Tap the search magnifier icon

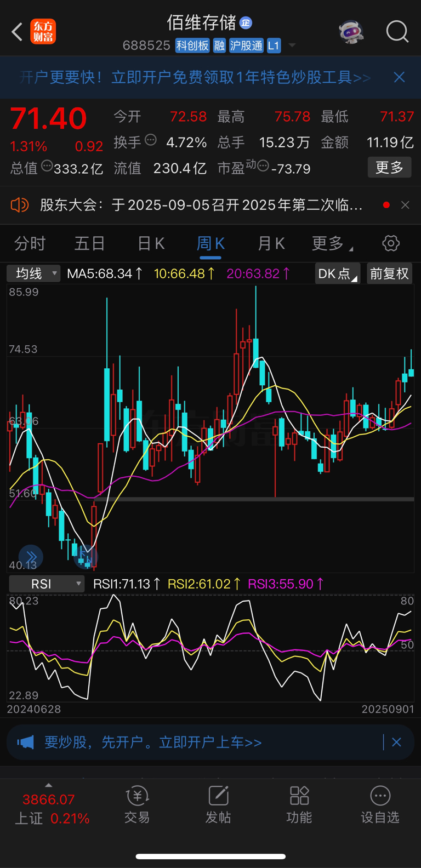[x=397, y=32]
